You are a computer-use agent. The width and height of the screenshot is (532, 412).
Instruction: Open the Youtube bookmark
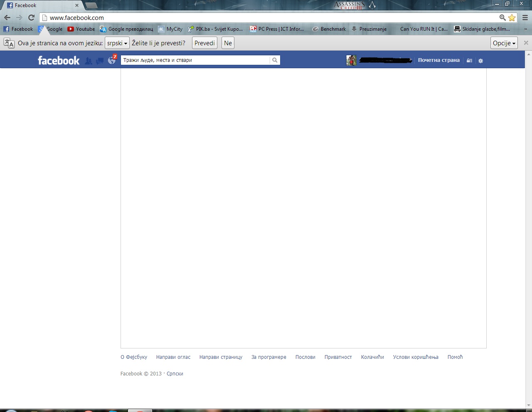[81, 29]
